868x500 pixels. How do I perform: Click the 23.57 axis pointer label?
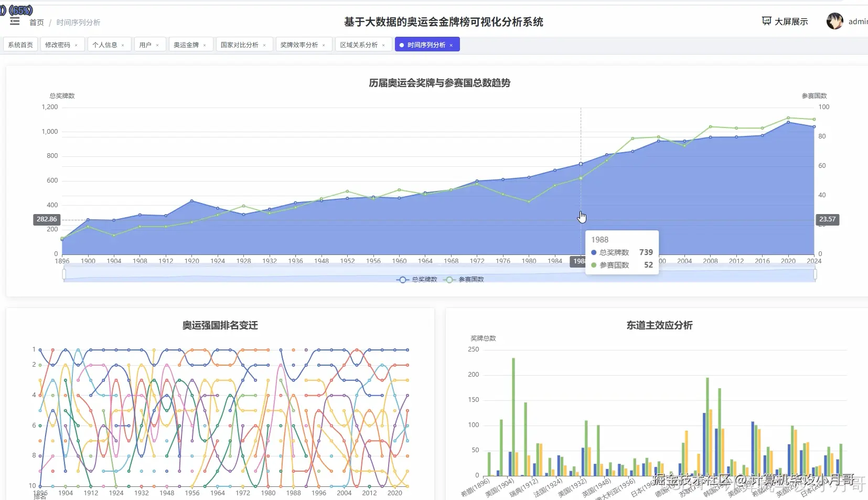[828, 219]
